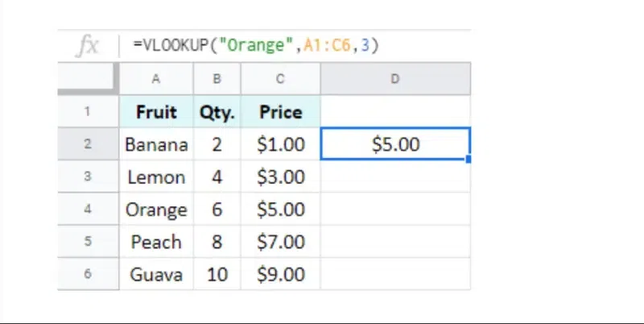644x324 pixels.
Task: Select row 6 header
Action: tap(89, 275)
